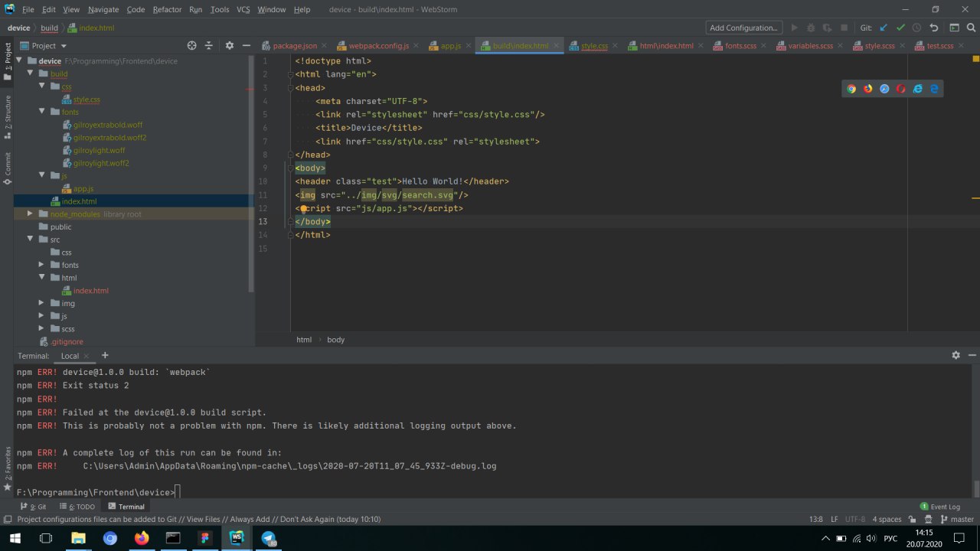Click the Locate file target icon in Project panel
This screenshot has height=551, width=980.
(x=191, y=46)
